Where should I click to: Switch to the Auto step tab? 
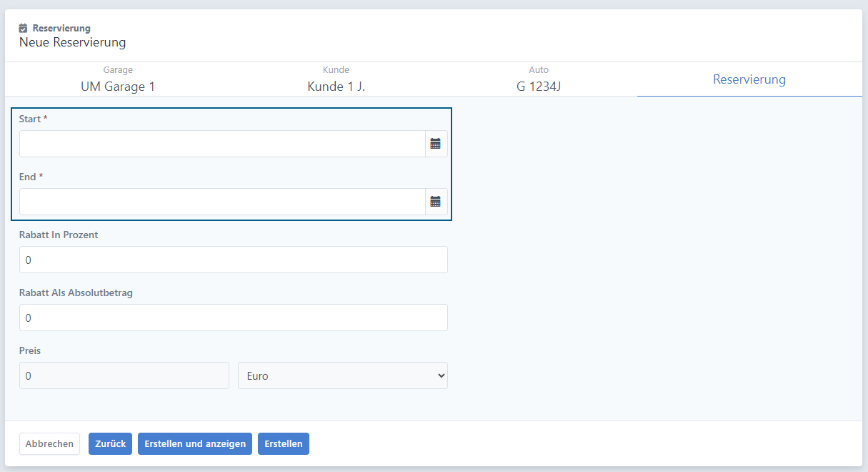[x=539, y=79]
